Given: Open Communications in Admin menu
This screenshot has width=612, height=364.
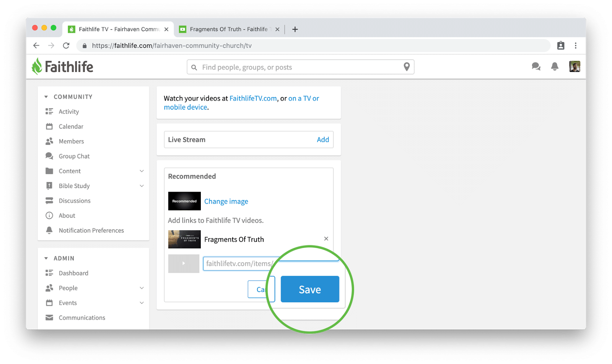Looking at the screenshot, I should point(82,318).
